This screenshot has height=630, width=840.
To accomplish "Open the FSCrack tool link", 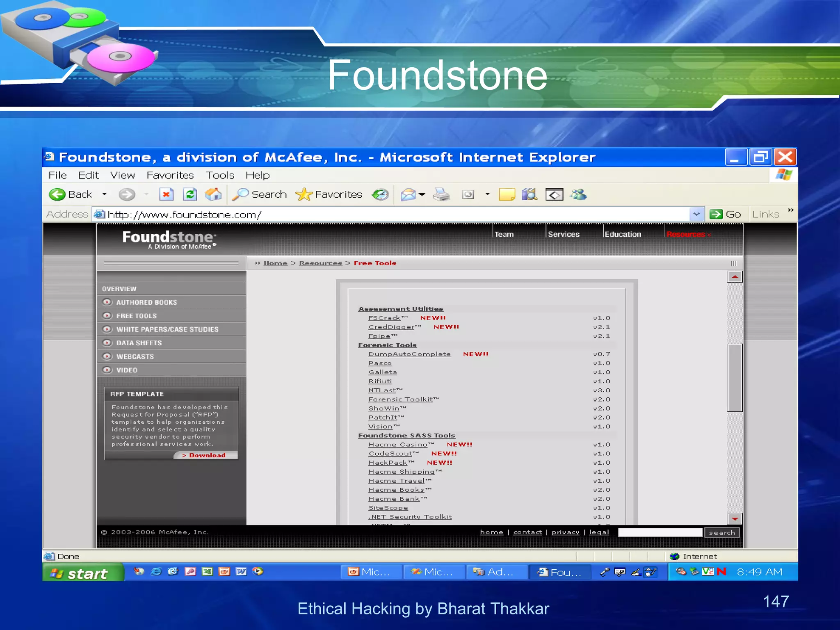I will [x=384, y=318].
